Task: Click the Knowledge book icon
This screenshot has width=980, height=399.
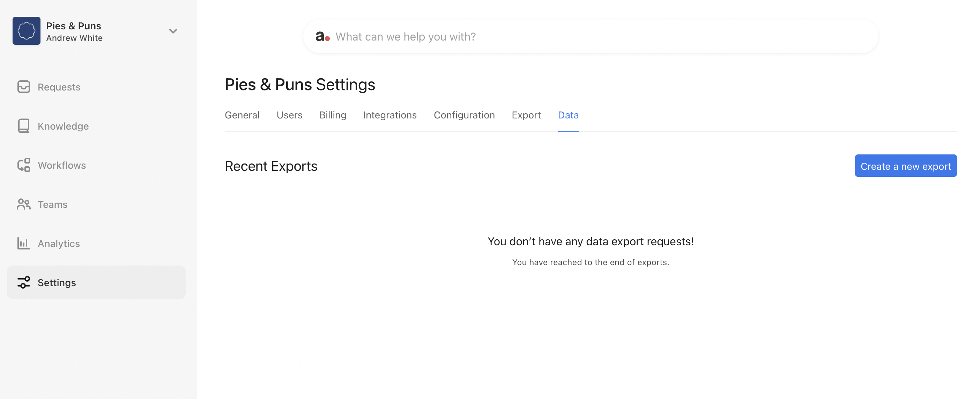Action: click(x=24, y=126)
